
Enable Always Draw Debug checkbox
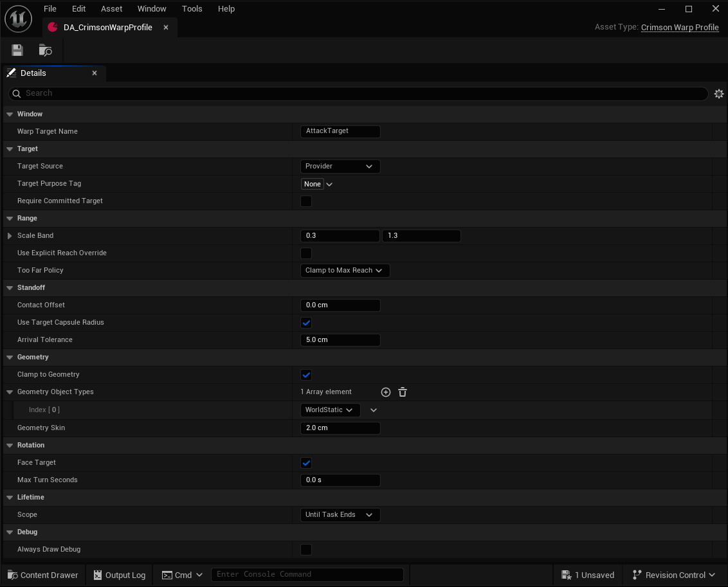pos(306,550)
